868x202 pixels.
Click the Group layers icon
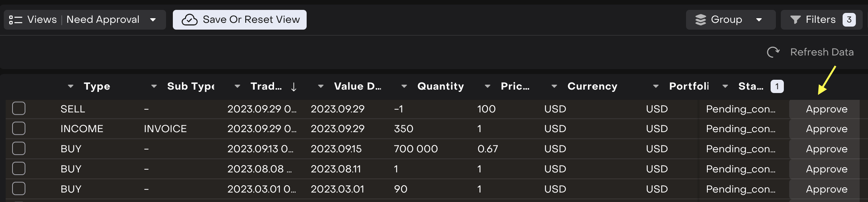tap(700, 20)
